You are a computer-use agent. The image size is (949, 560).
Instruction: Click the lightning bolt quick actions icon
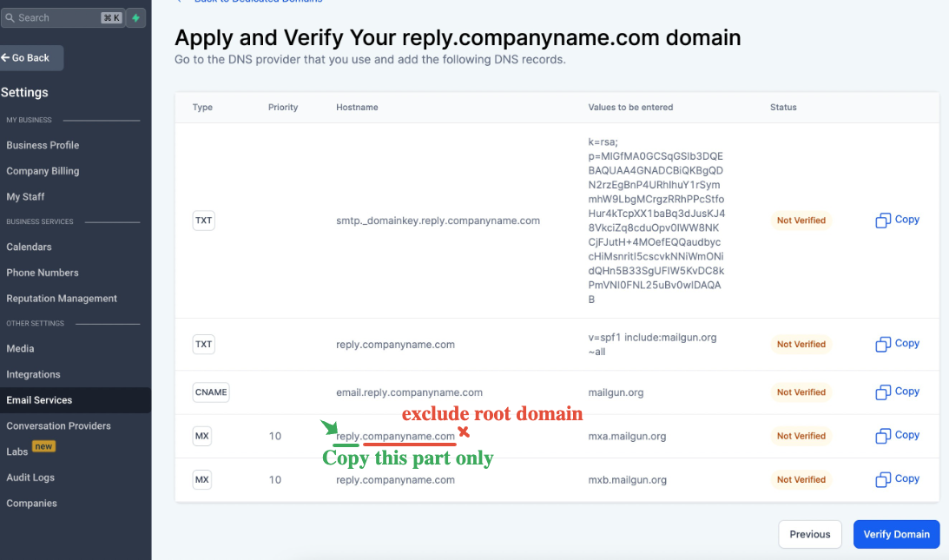coord(136,18)
